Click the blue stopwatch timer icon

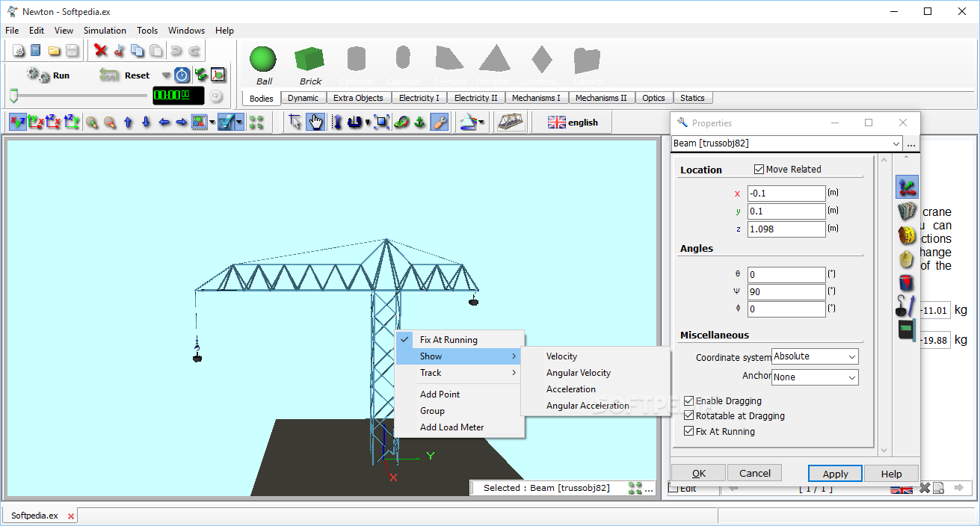click(182, 75)
